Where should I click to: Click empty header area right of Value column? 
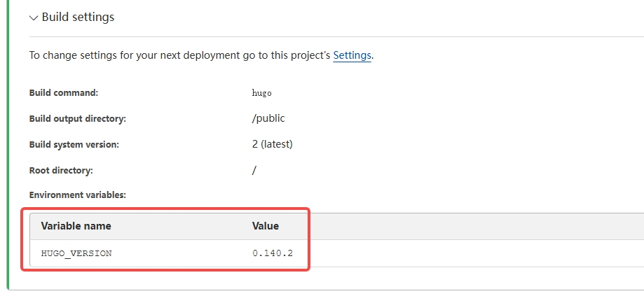pos(477,226)
